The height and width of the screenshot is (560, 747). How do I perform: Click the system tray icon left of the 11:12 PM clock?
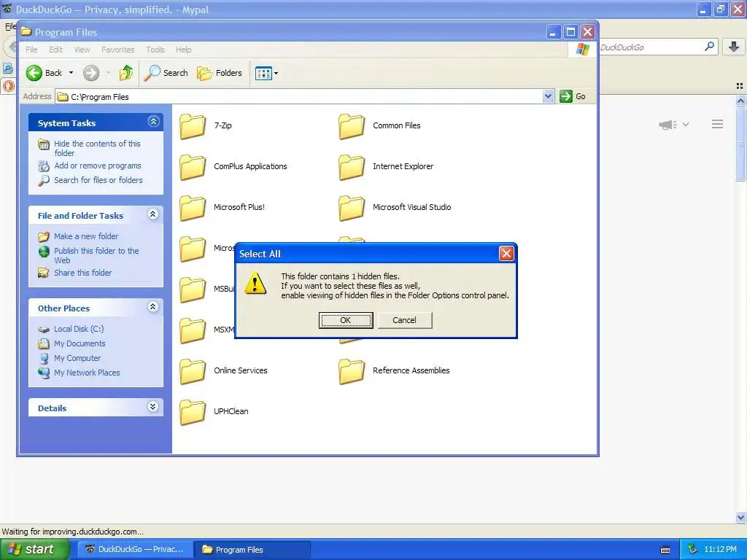[693, 550]
